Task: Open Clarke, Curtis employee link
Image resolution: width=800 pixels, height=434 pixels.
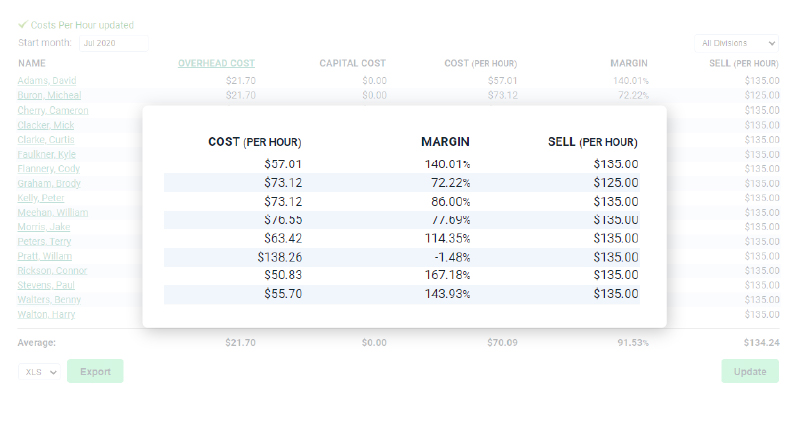Action: tap(46, 140)
